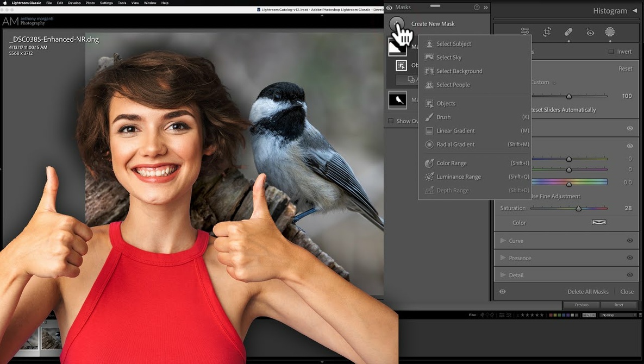Screen dimensions: 644x364
Task: Enable the Invert checkbox
Action: [x=611, y=51]
